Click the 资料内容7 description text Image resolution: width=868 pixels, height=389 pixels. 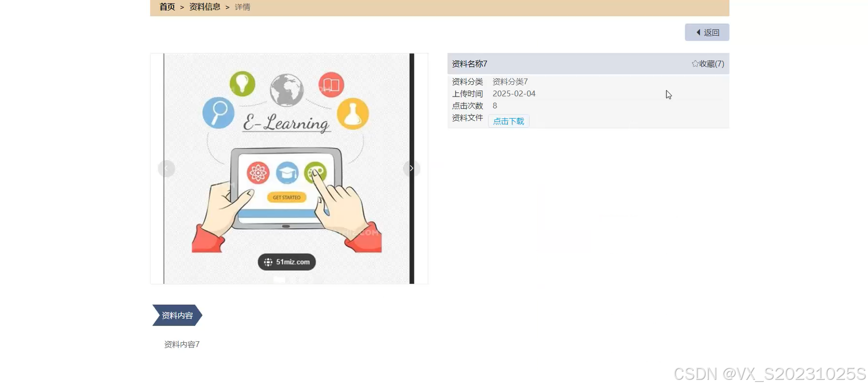pyautogui.click(x=182, y=344)
